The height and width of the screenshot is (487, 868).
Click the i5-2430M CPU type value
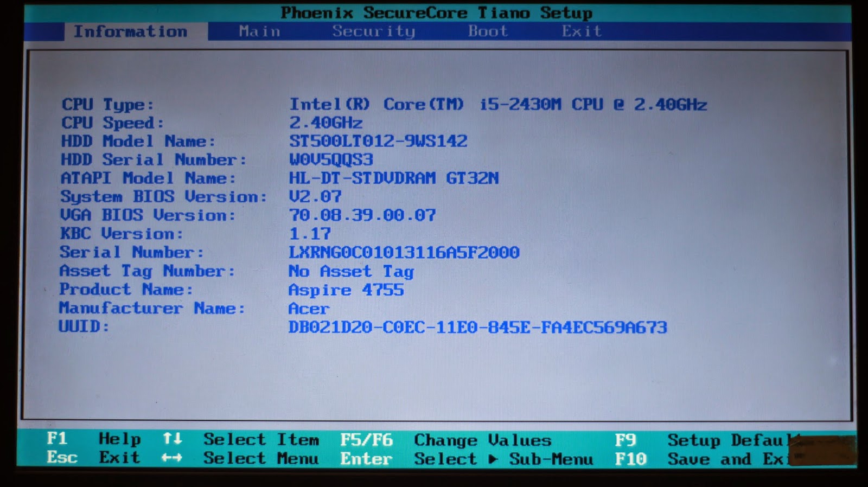[498, 104]
